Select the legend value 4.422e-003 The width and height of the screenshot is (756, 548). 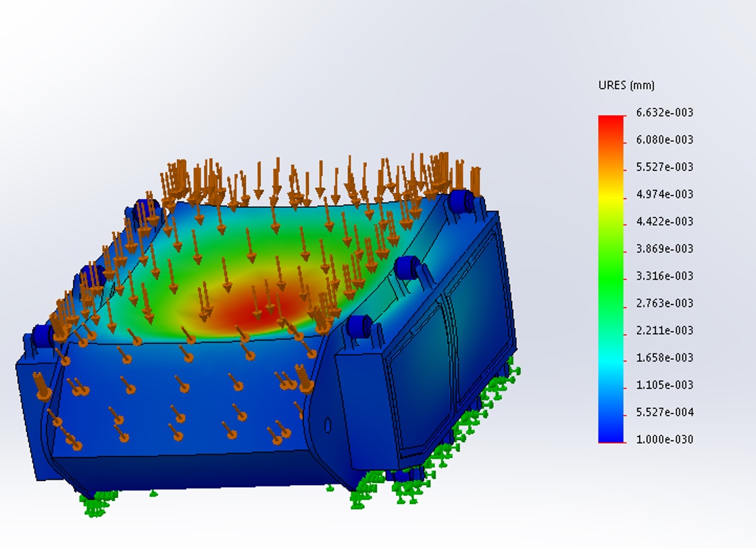[664, 222]
